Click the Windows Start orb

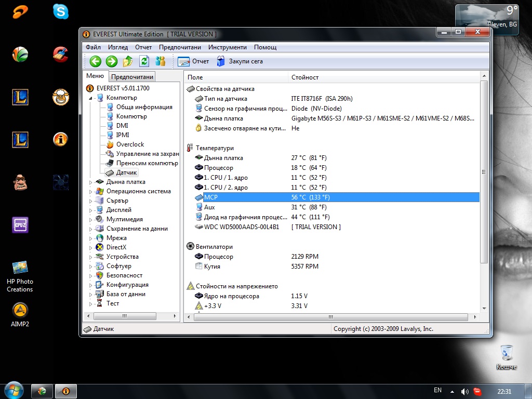pyautogui.click(x=14, y=390)
